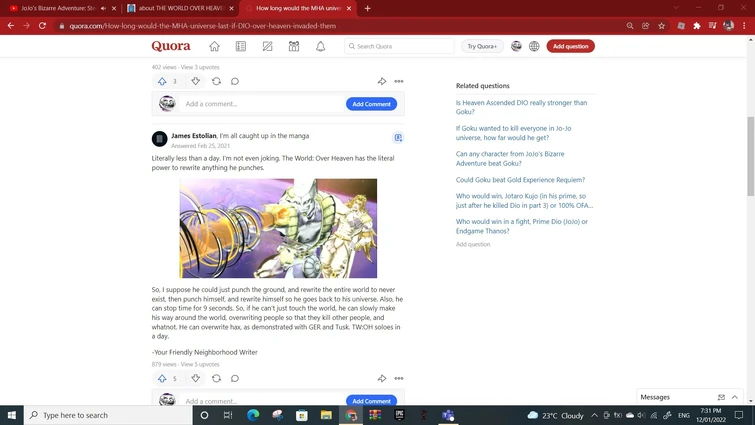This screenshot has height=425, width=755.
Task: Open the language globe icon
Action: [534, 46]
